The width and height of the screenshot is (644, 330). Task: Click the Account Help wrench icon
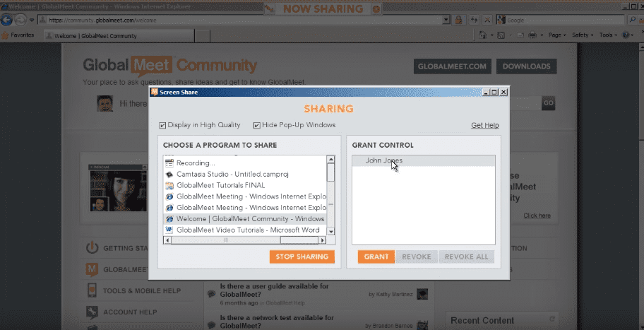tap(92, 312)
